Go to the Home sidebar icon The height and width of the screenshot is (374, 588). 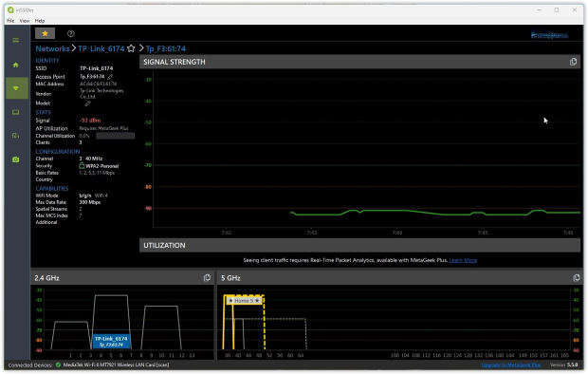coord(16,65)
